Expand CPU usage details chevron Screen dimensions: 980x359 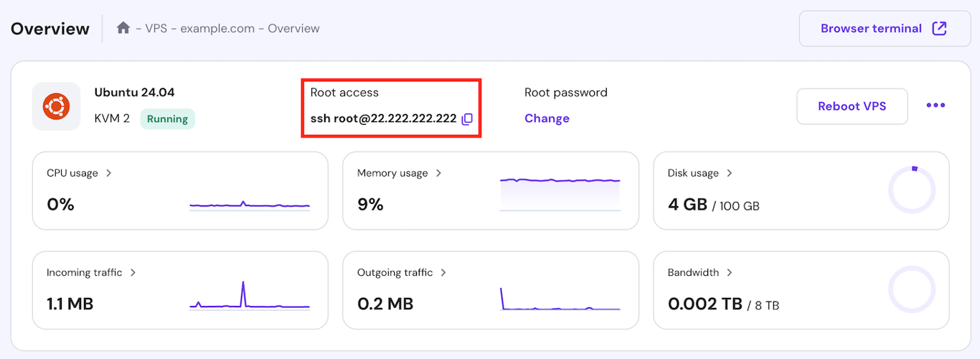click(109, 173)
